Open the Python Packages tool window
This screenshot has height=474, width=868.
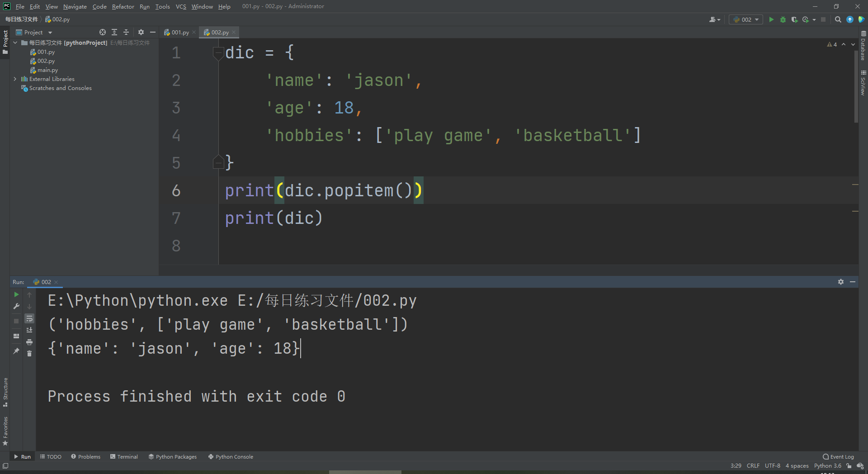(173, 457)
